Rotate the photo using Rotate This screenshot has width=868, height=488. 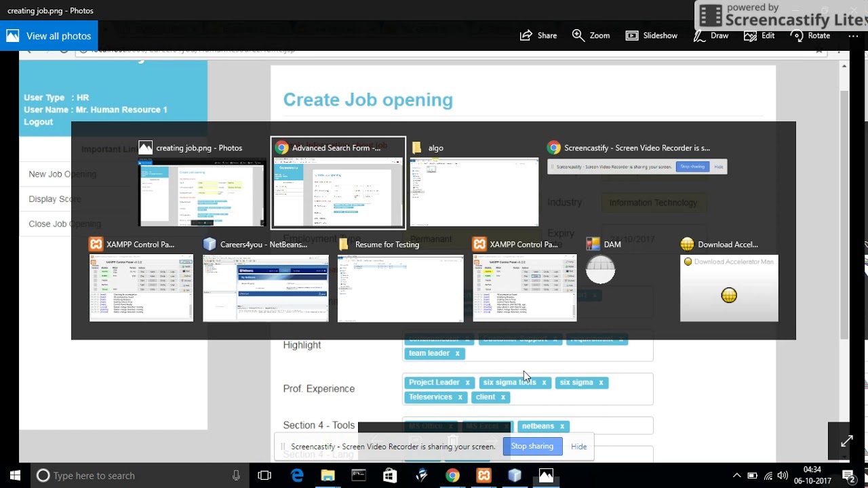point(810,35)
